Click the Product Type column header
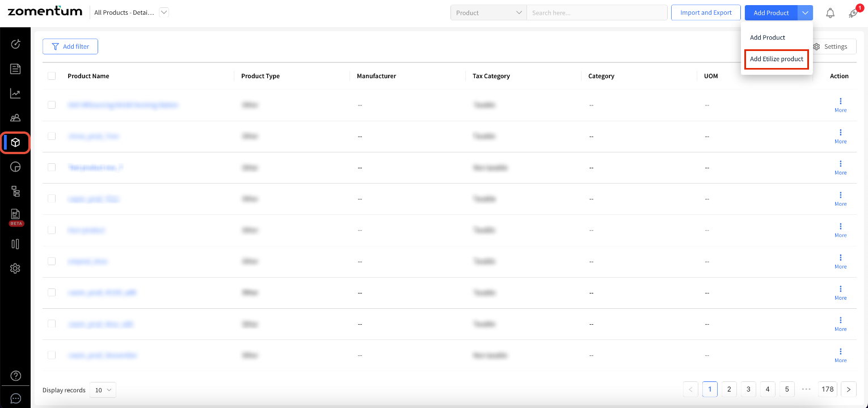The width and height of the screenshot is (868, 408). (x=260, y=76)
